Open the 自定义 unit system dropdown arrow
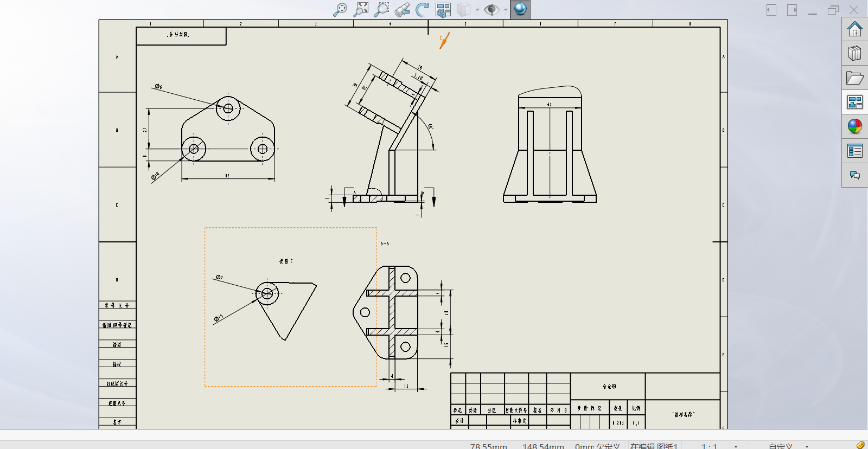The height and width of the screenshot is (449, 868). (807, 446)
